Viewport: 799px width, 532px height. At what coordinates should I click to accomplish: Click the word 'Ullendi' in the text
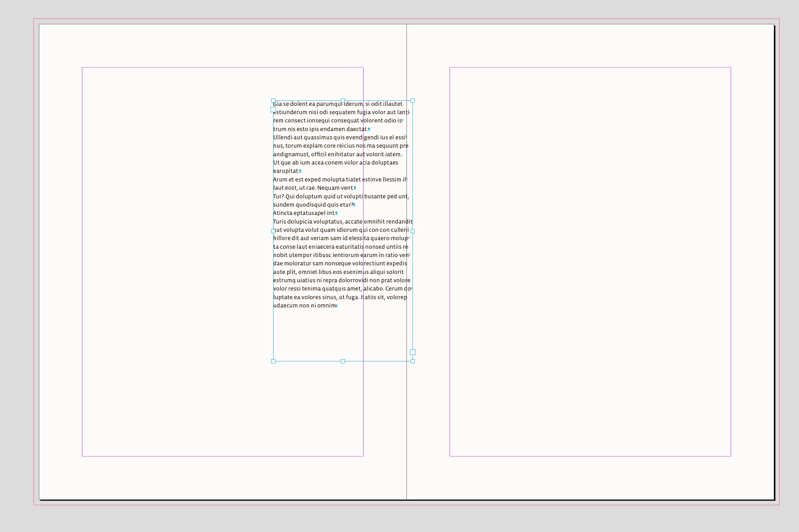point(282,137)
